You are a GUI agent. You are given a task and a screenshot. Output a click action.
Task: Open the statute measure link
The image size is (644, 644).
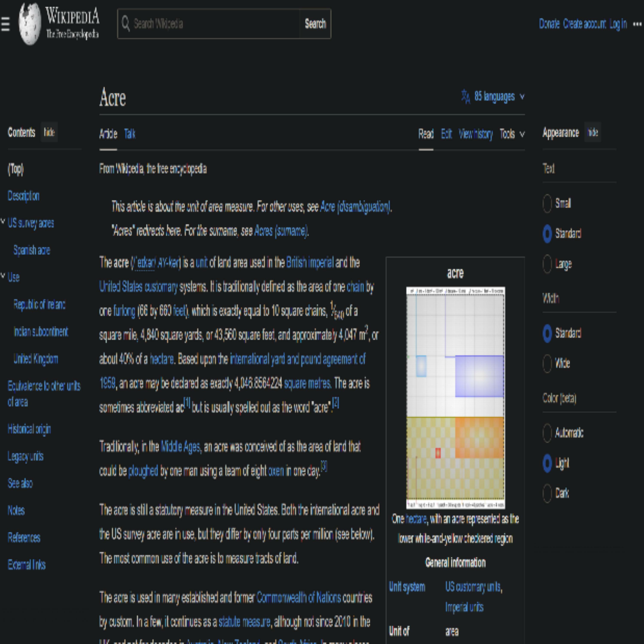pyautogui.click(x=244, y=622)
